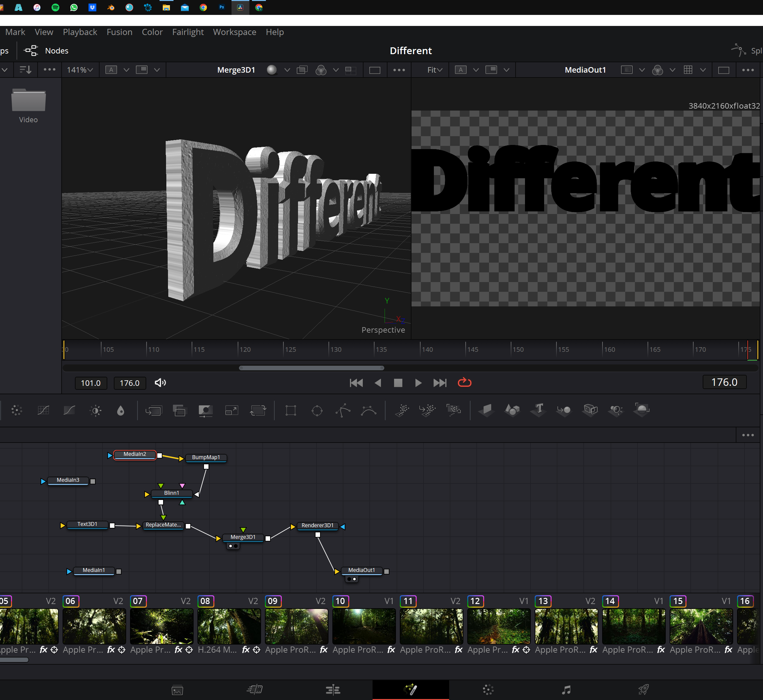Viewport: 763px width, 700px height.
Task: Open the Fusion menu
Action: pyautogui.click(x=119, y=32)
